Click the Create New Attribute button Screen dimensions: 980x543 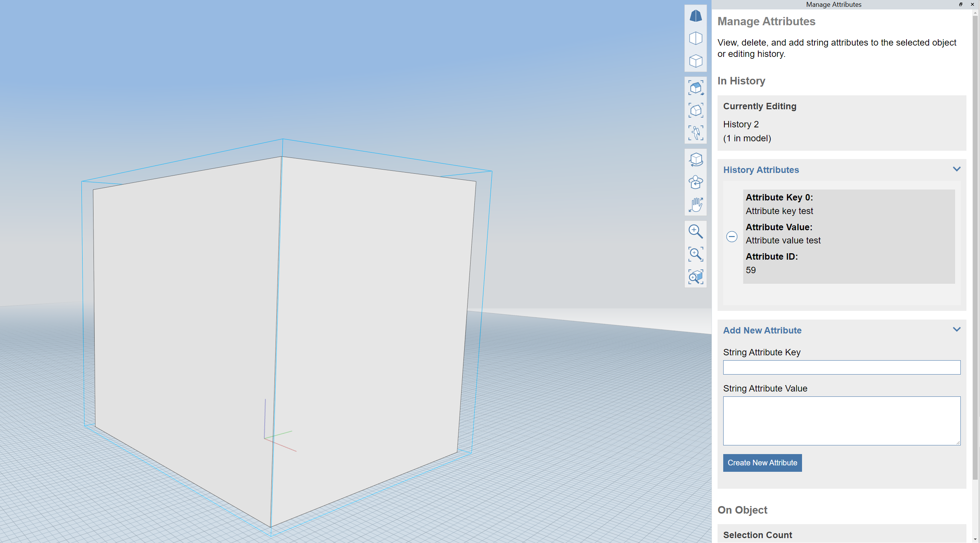click(762, 463)
